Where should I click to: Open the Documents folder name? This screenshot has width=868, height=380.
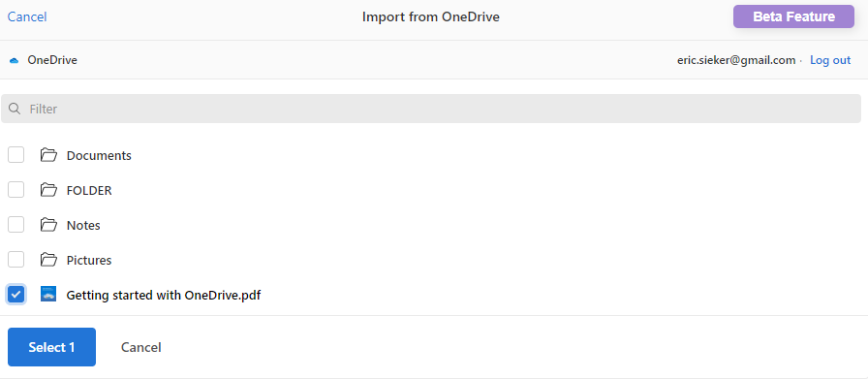click(99, 156)
